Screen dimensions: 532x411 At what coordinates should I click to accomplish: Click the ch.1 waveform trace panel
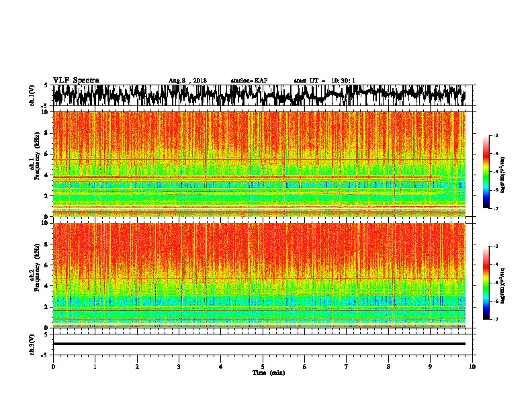(262, 95)
